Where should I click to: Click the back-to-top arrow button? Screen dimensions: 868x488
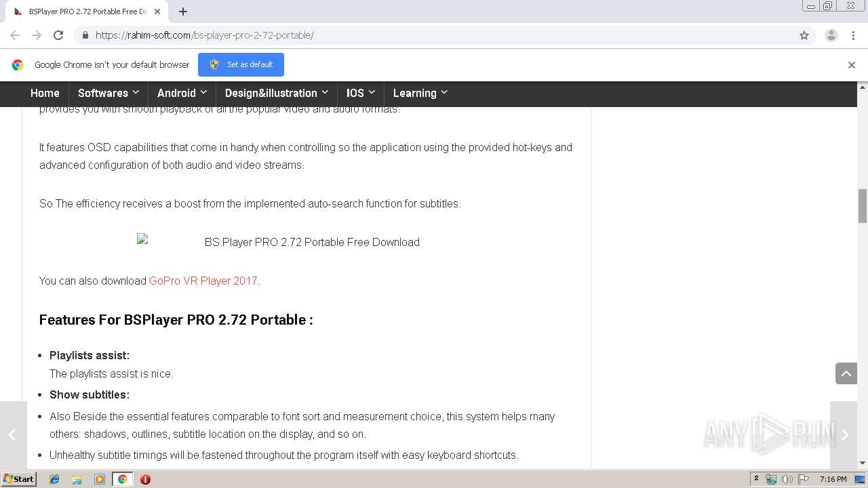tap(846, 373)
